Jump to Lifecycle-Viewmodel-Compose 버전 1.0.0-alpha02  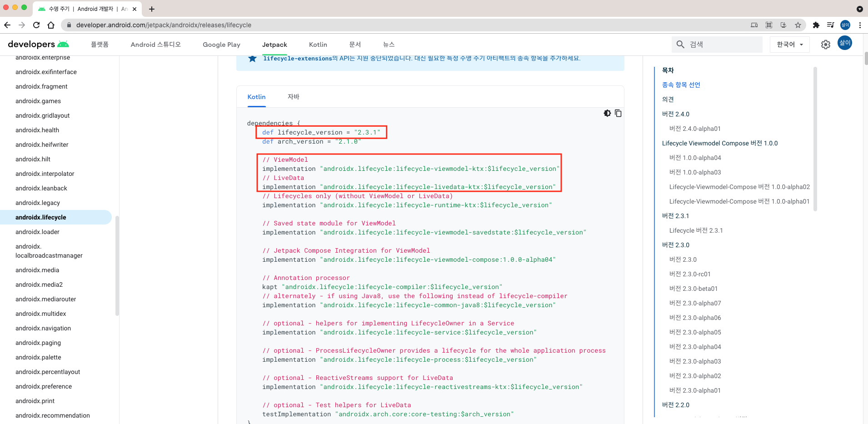pyautogui.click(x=739, y=187)
